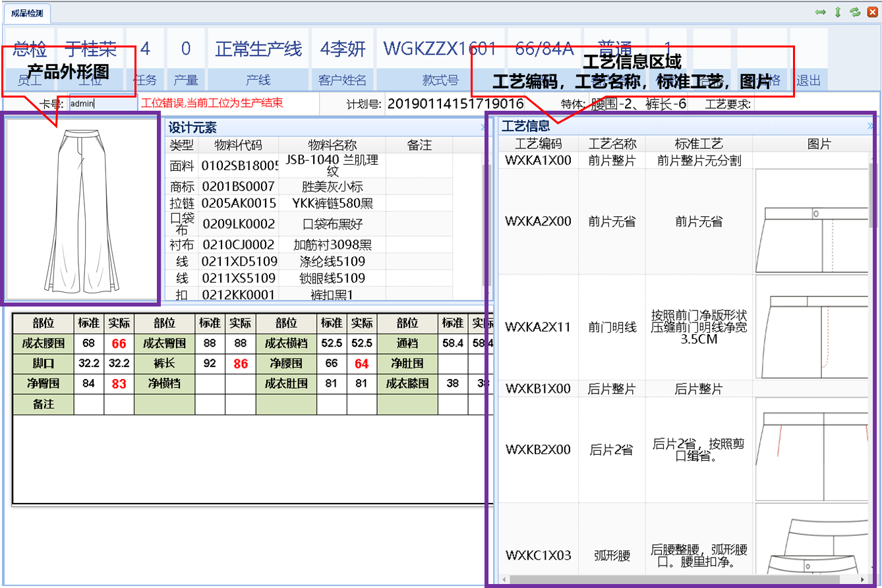Select the WXKA2X11 前门明线 row
This screenshot has height=588, width=882.
tap(612, 327)
